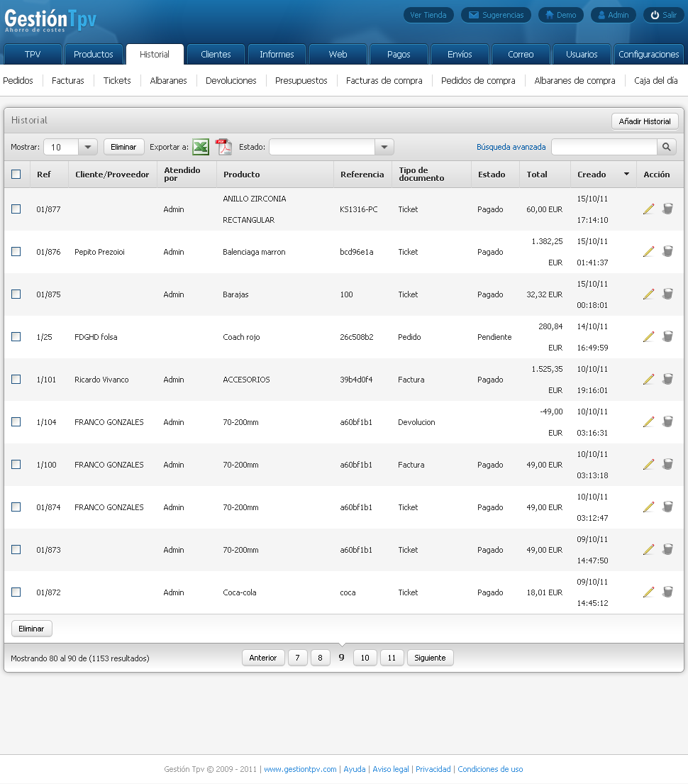Go to the Anterior page

(x=263, y=658)
